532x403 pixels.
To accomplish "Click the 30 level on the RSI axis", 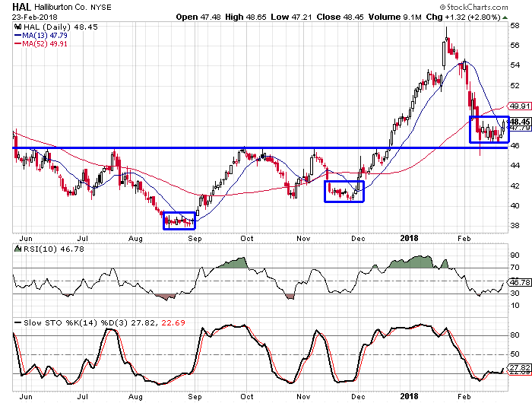I will 515,294.
